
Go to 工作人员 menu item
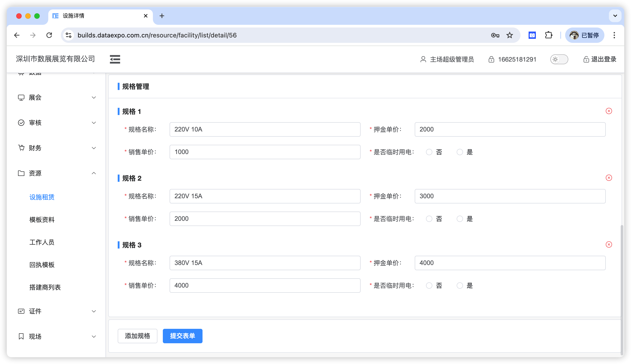42,242
